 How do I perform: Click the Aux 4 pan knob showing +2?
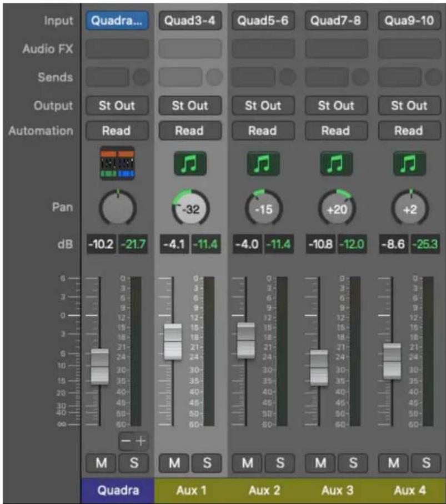410,208
